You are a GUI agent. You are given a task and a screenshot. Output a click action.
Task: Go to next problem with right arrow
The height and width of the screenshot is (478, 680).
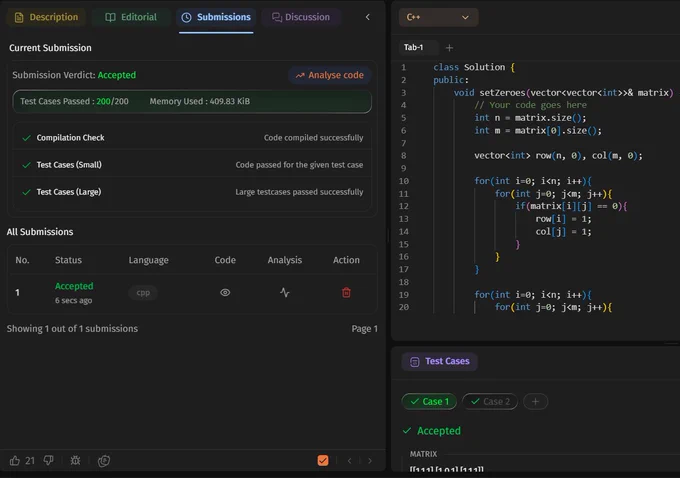pyautogui.click(x=370, y=461)
